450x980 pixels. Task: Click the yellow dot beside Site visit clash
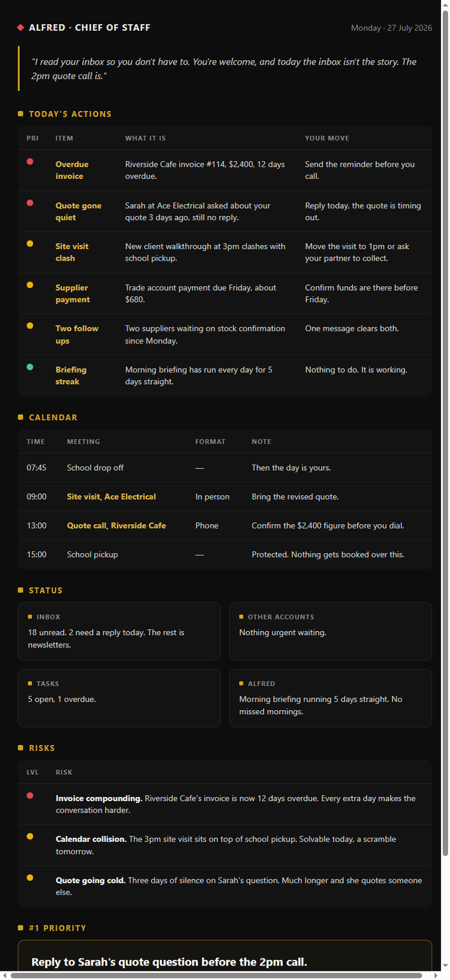[x=30, y=244]
